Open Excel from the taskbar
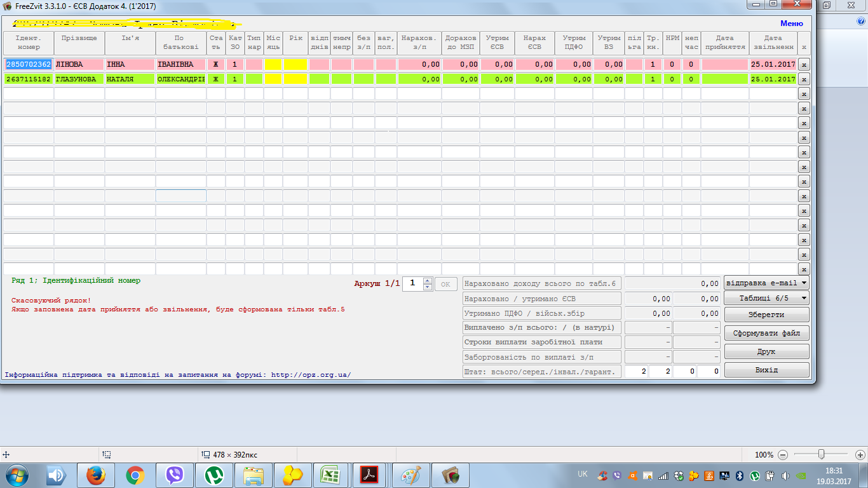This screenshot has width=868, height=488. 331,475
